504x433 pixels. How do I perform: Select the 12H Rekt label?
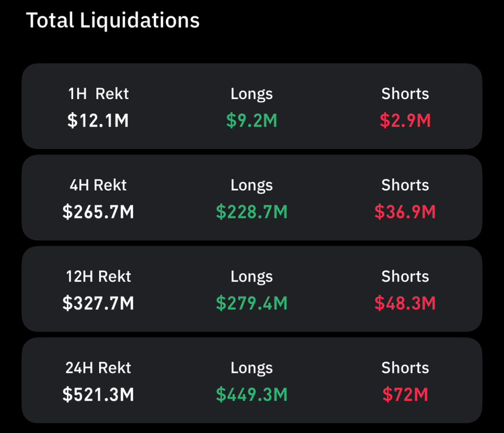[98, 276]
